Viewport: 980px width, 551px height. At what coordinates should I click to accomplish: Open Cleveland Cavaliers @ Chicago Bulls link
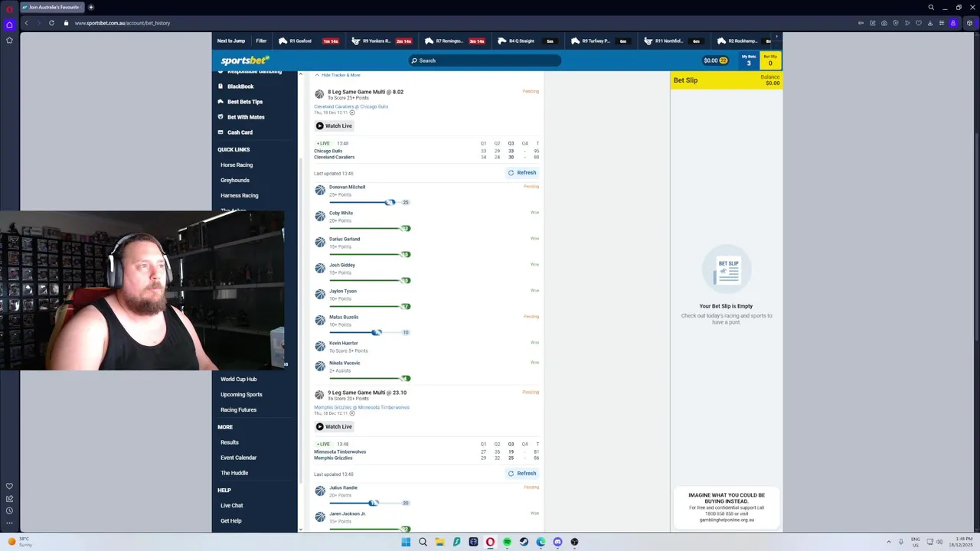(351, 106)
